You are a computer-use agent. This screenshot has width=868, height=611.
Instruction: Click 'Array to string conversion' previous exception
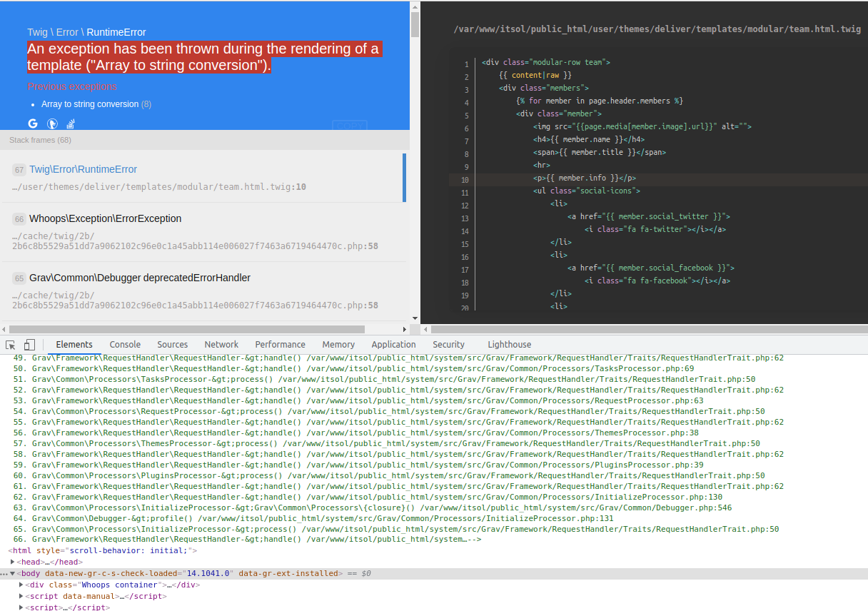click(90, 104)
